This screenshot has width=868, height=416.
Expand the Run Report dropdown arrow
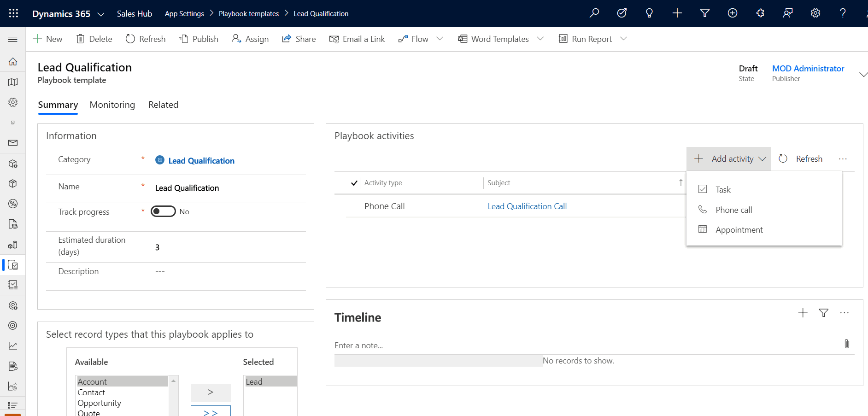coord(623,39)
